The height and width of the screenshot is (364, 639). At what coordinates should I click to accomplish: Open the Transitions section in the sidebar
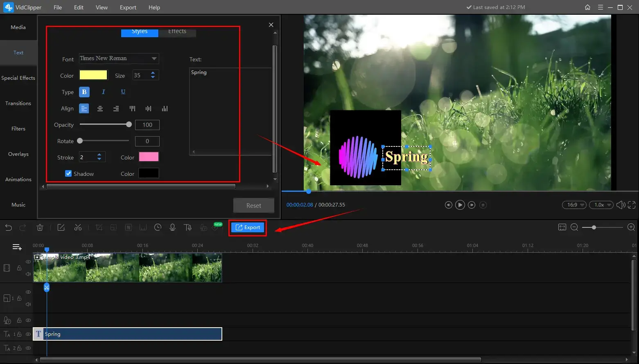tap(18, 103)
